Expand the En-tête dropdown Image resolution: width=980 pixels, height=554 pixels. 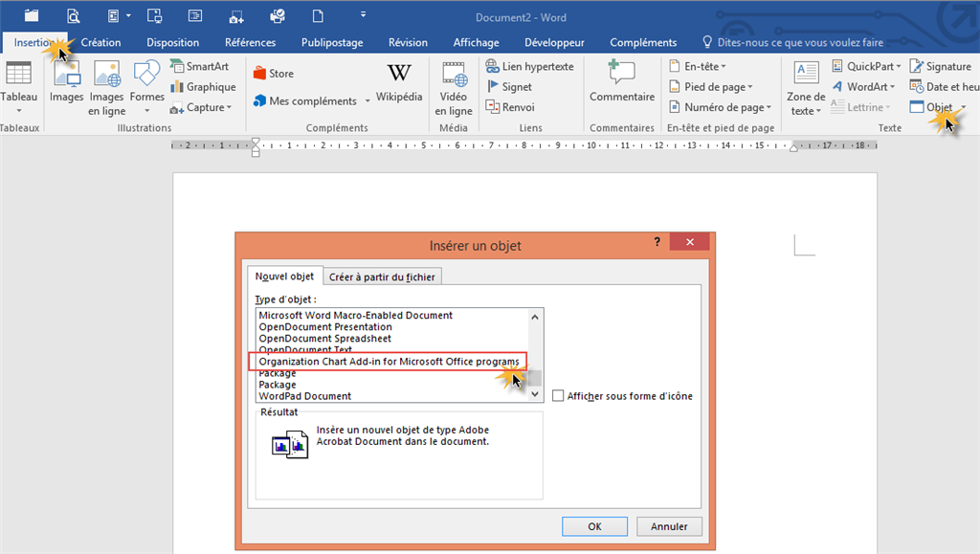(698, 66)
